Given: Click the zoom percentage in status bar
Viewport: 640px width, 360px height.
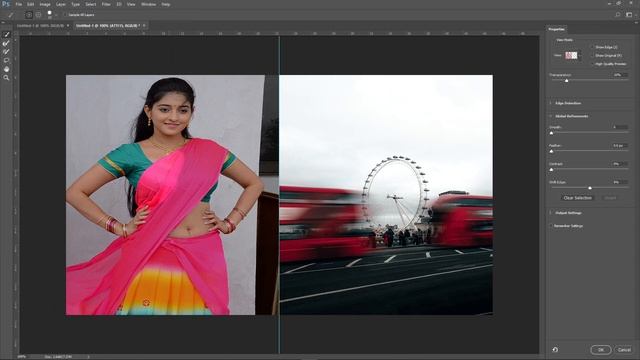Looking at the screenshot, I should [x=22, y=357].
